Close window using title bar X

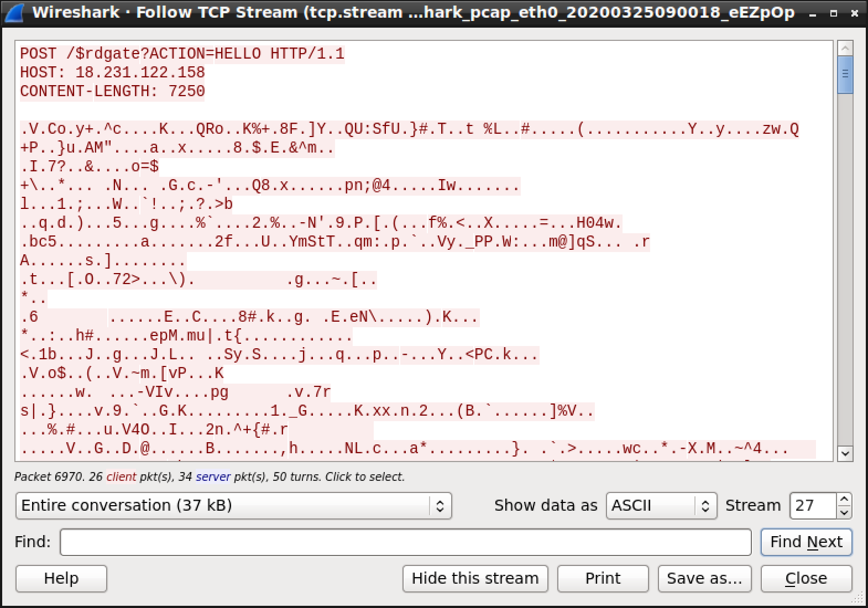[854, 13]
